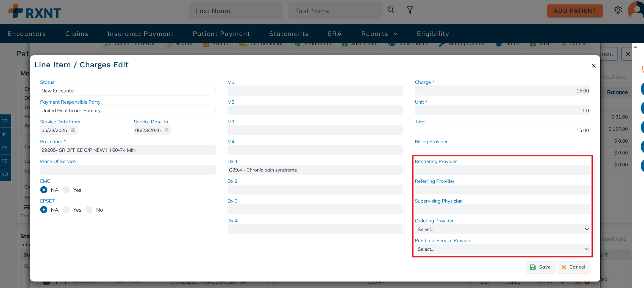Click the Status field showing New Encounter

coord(128,91)
